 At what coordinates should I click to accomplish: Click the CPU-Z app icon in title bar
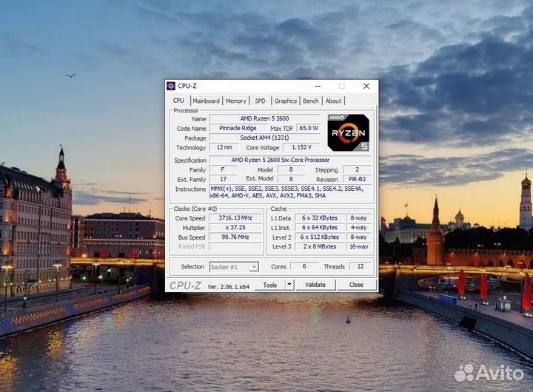coord(171,86)
